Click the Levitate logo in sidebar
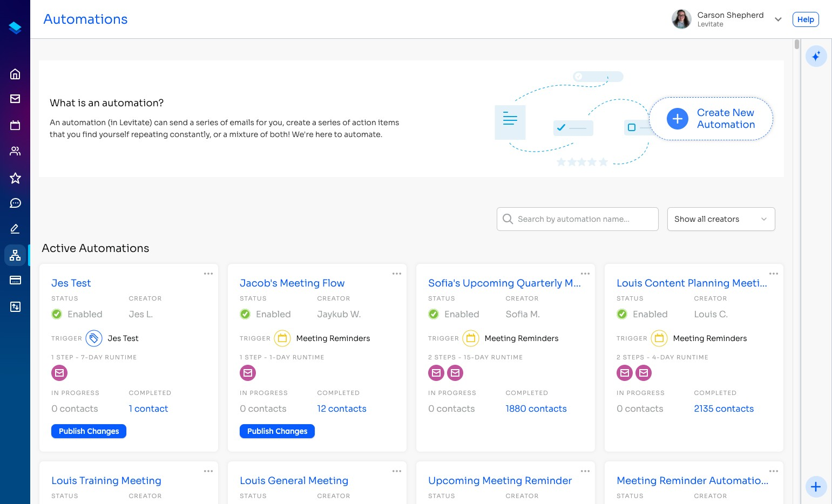This screenshot has height=504, width=832. coord(15,28)
